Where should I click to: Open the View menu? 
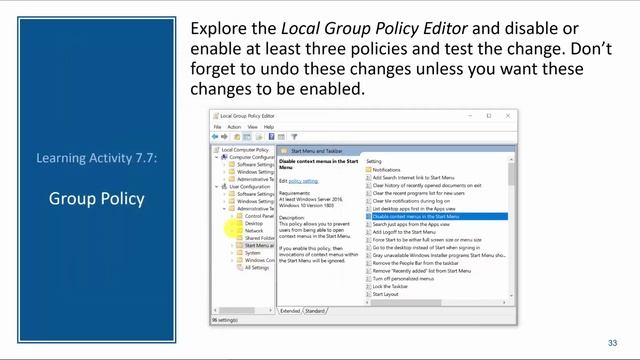click(253, 127)
